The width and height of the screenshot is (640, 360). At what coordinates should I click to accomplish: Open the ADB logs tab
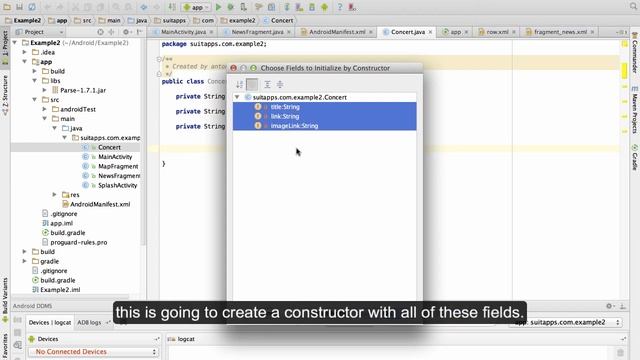point(89,322)
